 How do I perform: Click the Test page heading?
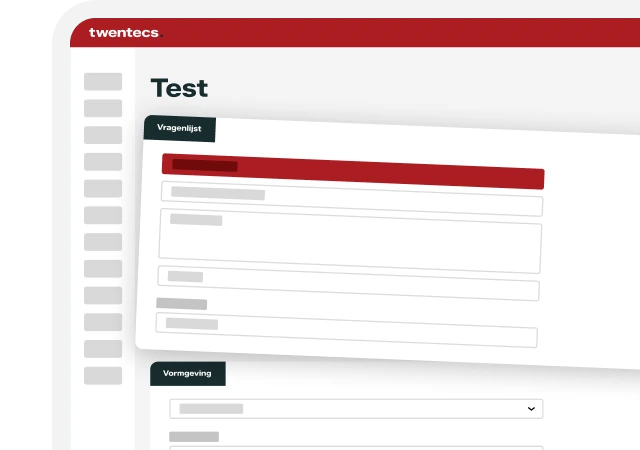pos(179,88)
